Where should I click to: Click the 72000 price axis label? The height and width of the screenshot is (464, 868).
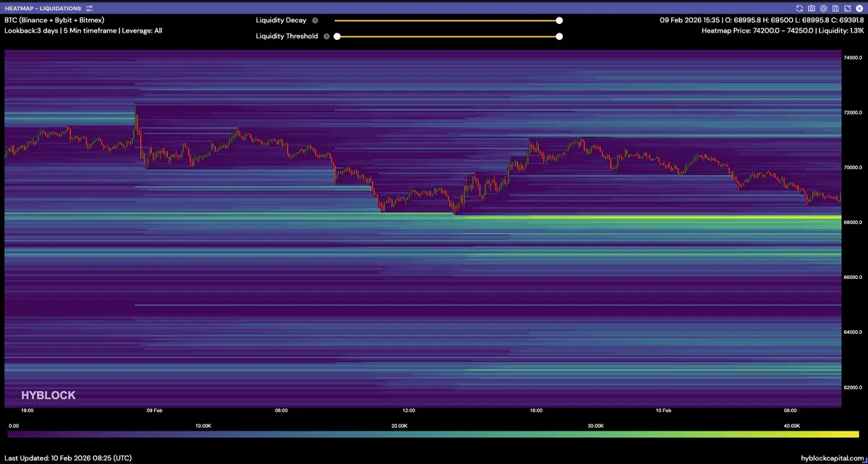tap(854, 113)
